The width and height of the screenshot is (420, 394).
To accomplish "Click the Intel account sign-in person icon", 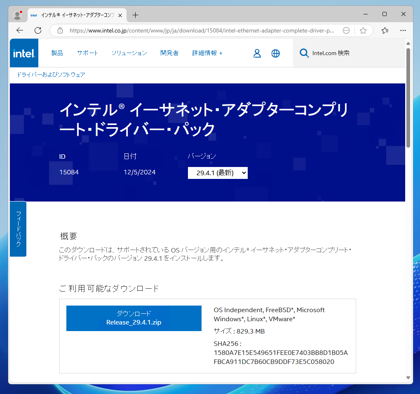I will click(257, 53).
